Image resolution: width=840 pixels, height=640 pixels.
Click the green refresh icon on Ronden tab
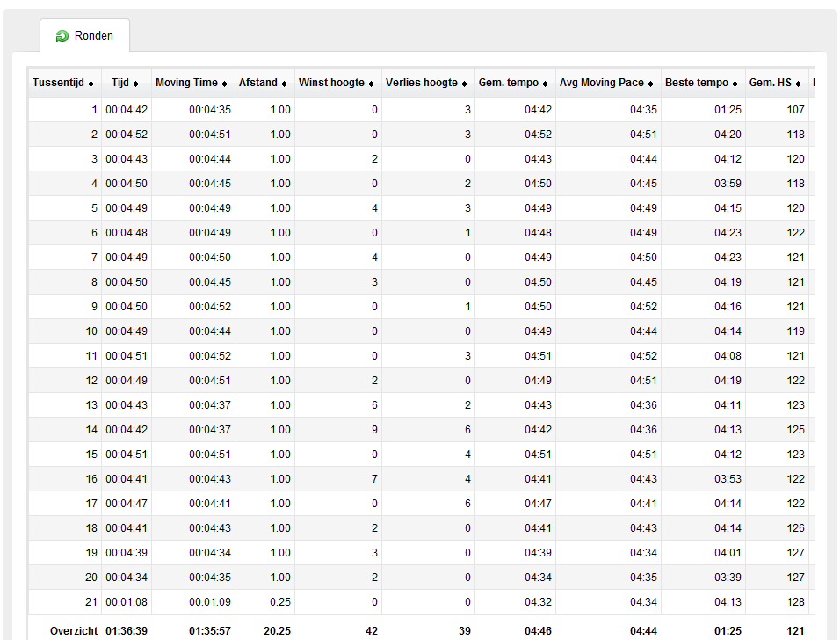tap(62, 36)
